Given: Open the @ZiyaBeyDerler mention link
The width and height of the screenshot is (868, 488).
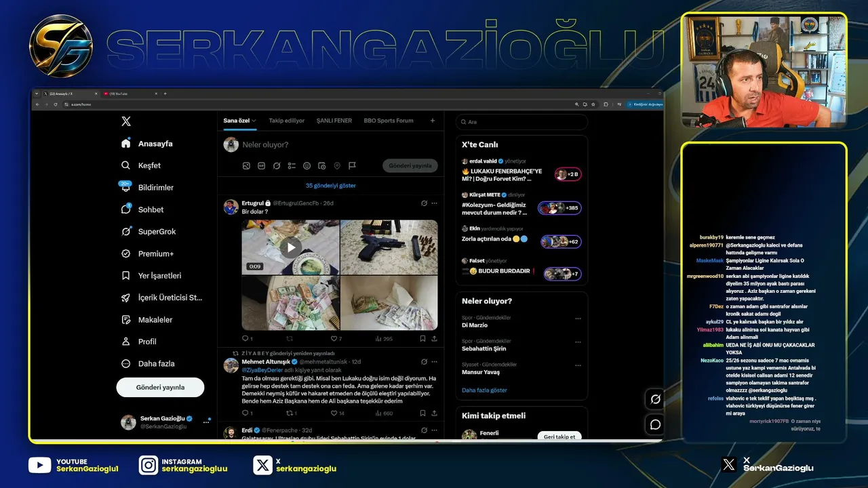Looking at the screenshot, I should [262, 370].
